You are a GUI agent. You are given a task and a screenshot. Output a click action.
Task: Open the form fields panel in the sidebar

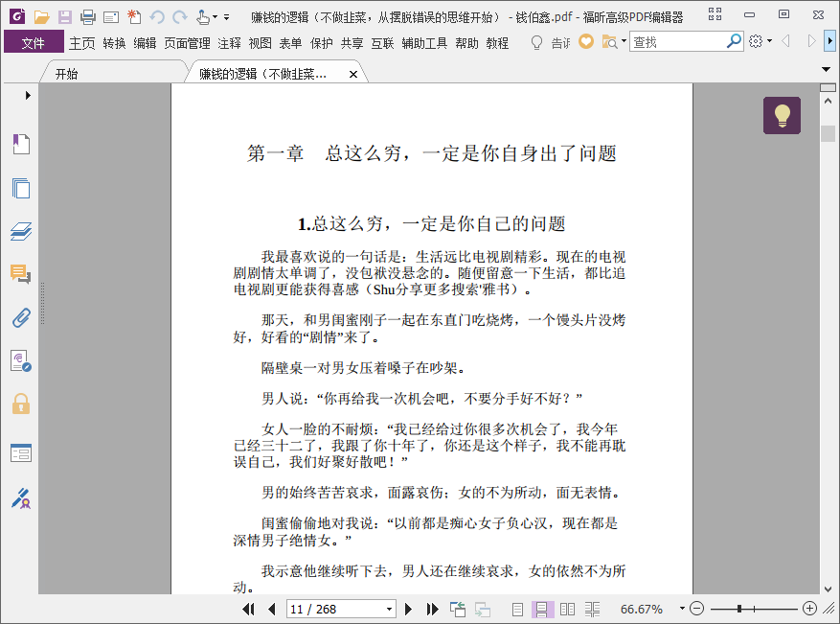click(x=21, y=453)
